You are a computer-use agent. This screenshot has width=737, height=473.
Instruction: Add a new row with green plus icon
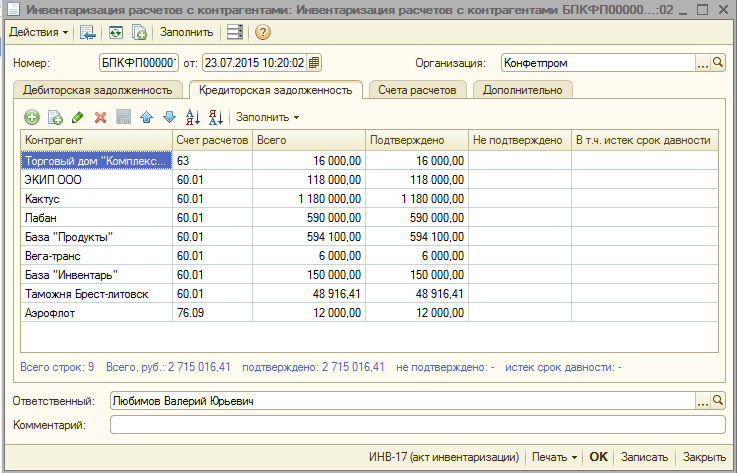(32, 117)
